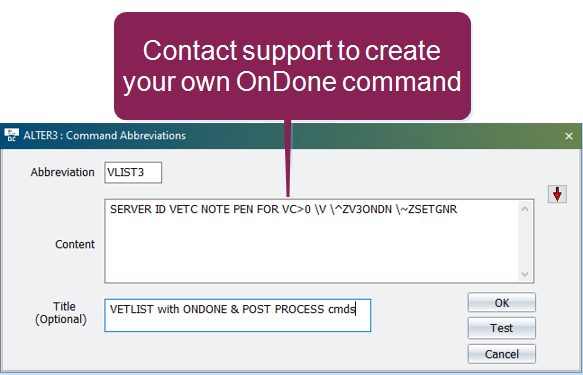Close the Command Abbreviations dialog
Image resolution: width=583 pixels, height=375 pixels.
tap(568, 136)
